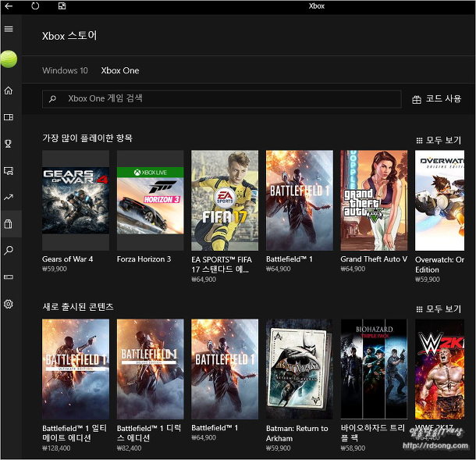This screenshot has width=476, height=460.
Task: Select the Store bag icon
Action: click(x=9, y=224)
